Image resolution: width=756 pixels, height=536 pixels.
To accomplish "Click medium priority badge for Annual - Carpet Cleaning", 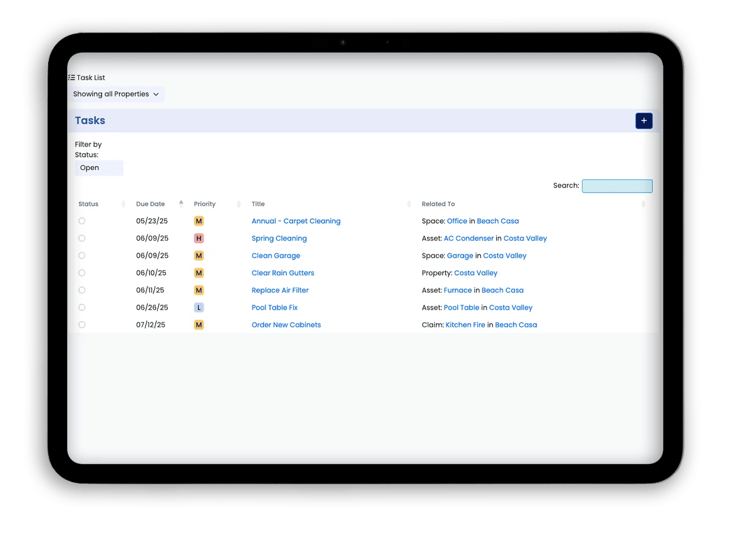I will [x=199, y=221].
